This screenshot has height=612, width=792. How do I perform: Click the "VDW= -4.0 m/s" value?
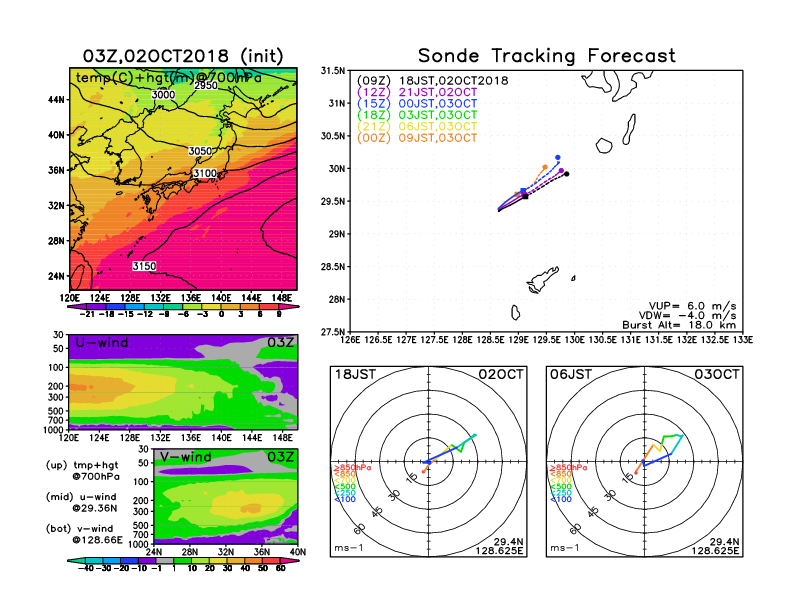(687, 316)
